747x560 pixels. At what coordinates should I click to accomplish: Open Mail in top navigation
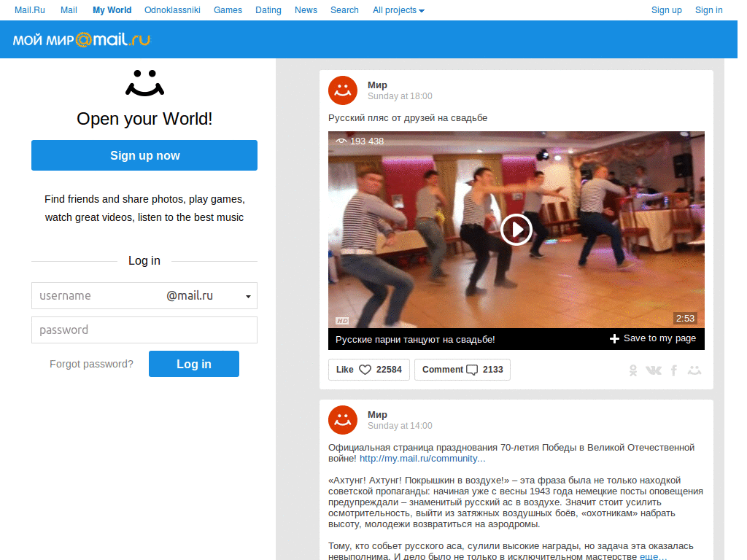tap(69, 10)
